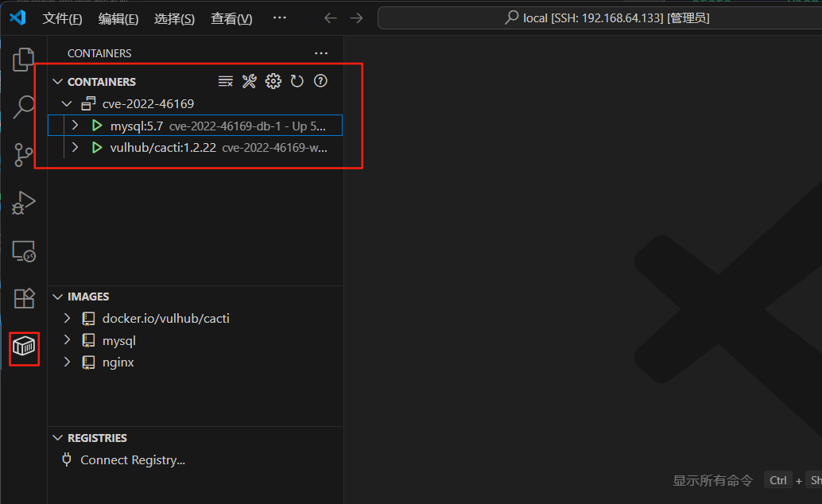
Task: Click the group-by list icon in CONTAINERS header
Action: [x=226, y=81]
